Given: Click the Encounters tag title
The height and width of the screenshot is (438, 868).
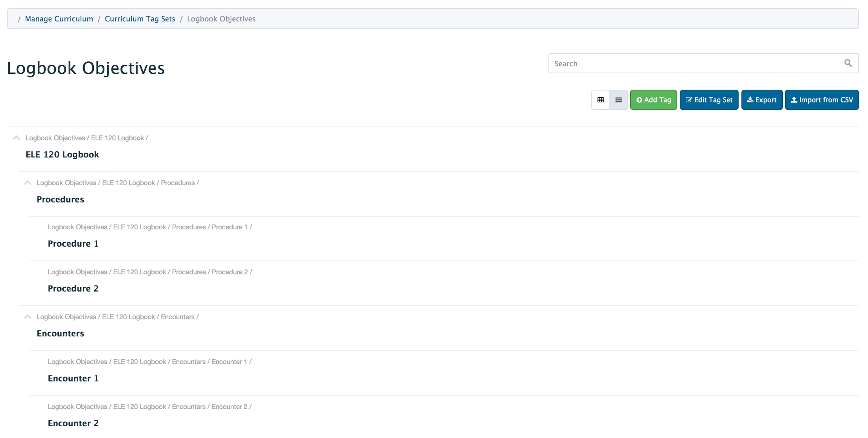Looking at the screenshot, I should coord(60,333).
